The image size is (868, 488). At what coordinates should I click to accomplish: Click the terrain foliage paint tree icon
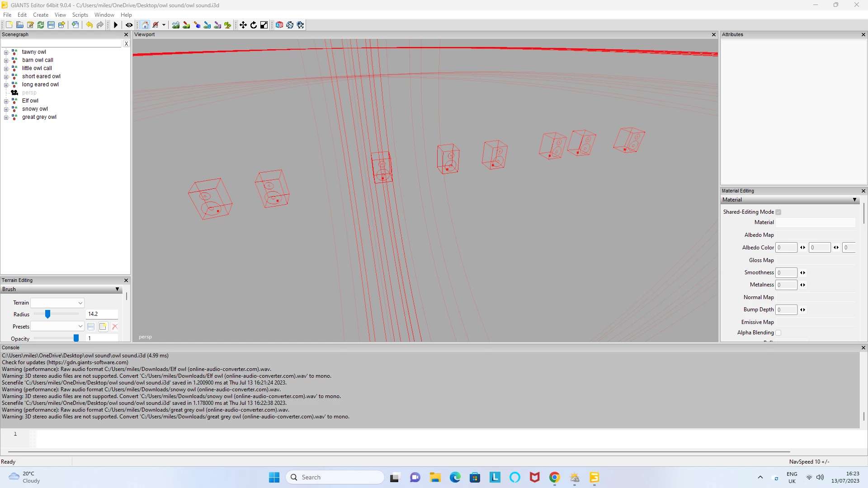[x=228, y=25]
